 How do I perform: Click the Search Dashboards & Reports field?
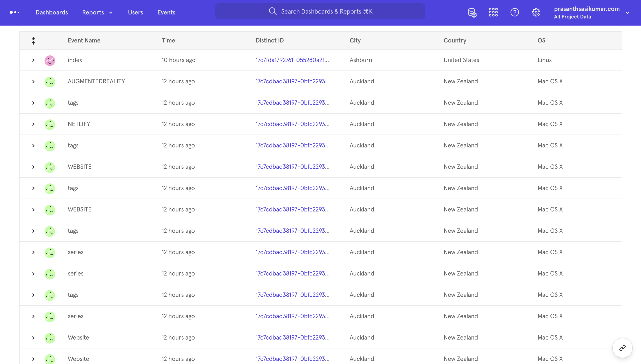[320, 12]
